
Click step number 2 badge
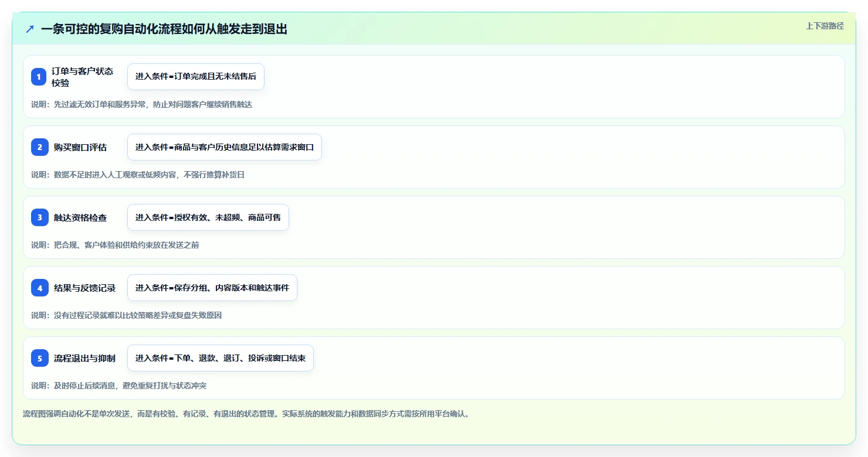[x=39, y=147]
